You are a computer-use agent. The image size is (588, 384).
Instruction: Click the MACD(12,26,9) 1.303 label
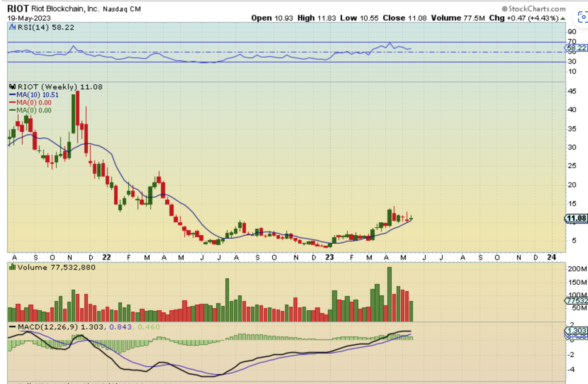(x=61, y=327)
